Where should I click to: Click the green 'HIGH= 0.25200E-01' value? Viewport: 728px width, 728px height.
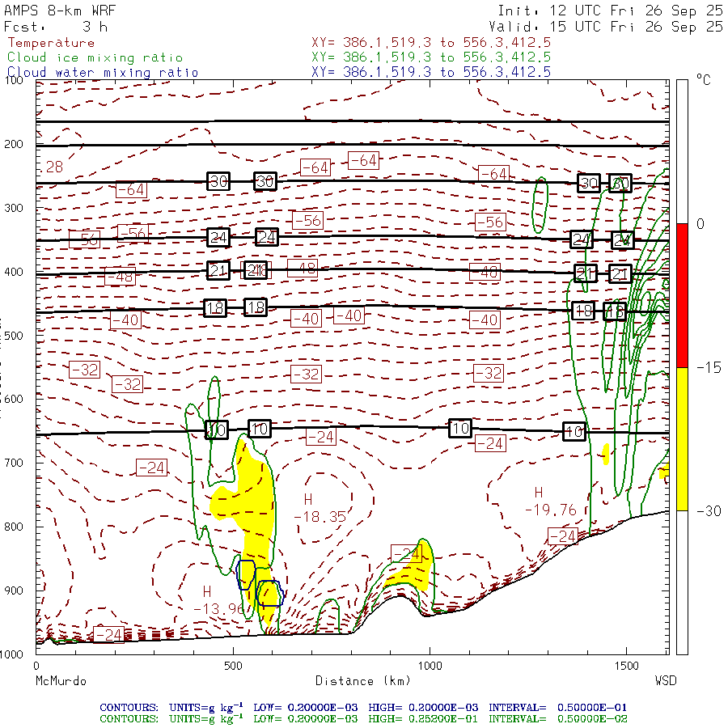tap(423, 719)
